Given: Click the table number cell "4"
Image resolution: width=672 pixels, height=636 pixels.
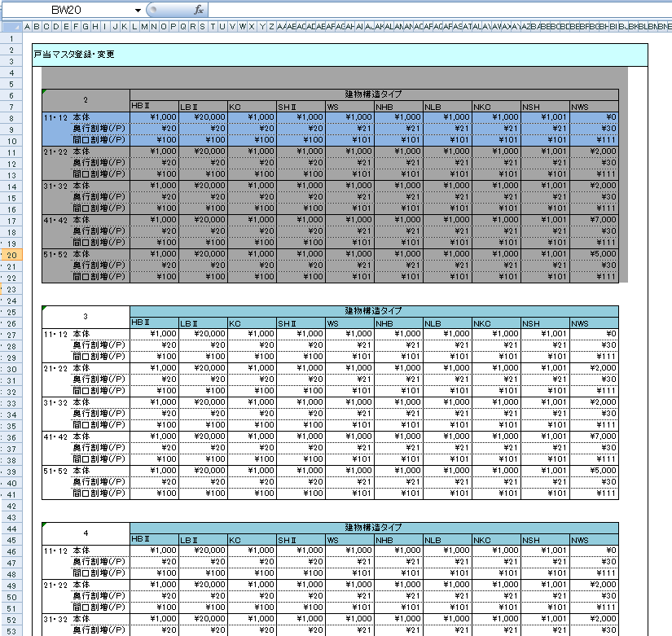Looking at the screenshot, I should (x=86, y=533).
